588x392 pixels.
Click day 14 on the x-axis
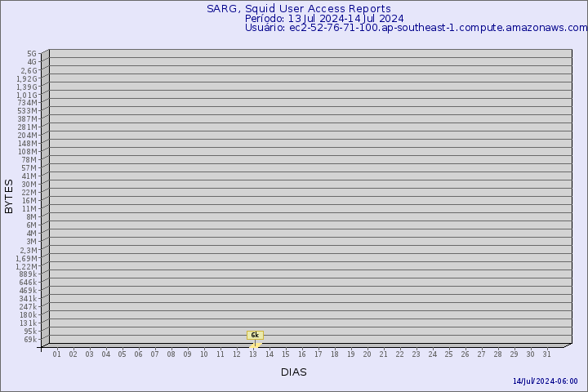coord(269,354)
